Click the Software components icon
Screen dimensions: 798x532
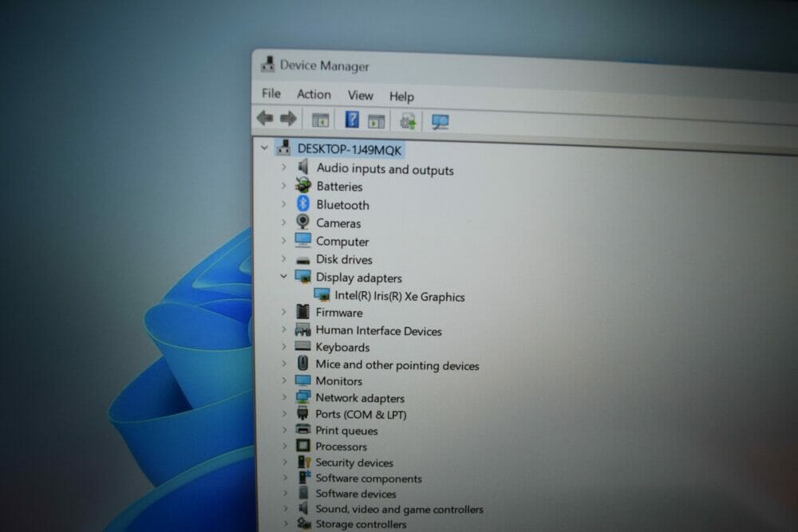[304, 477]
